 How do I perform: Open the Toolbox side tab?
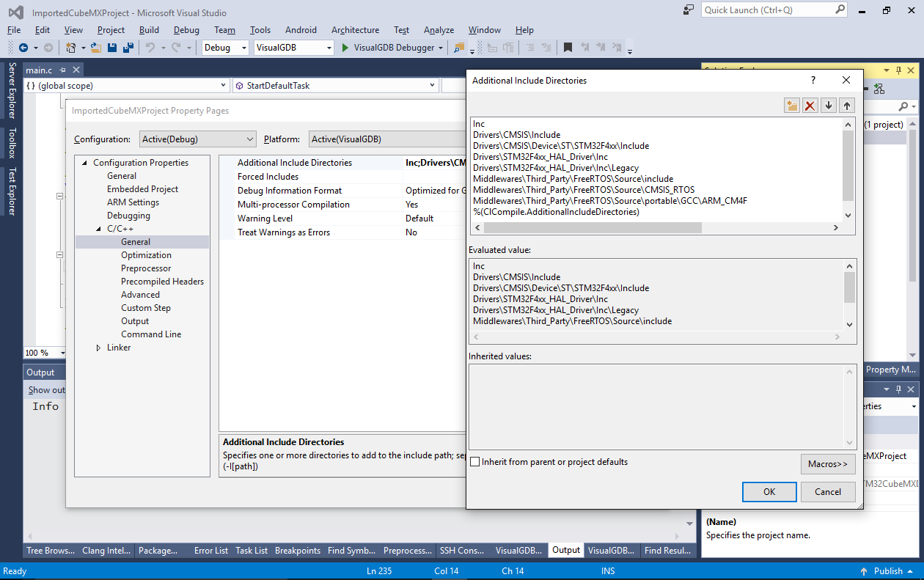tap(12, 143)
